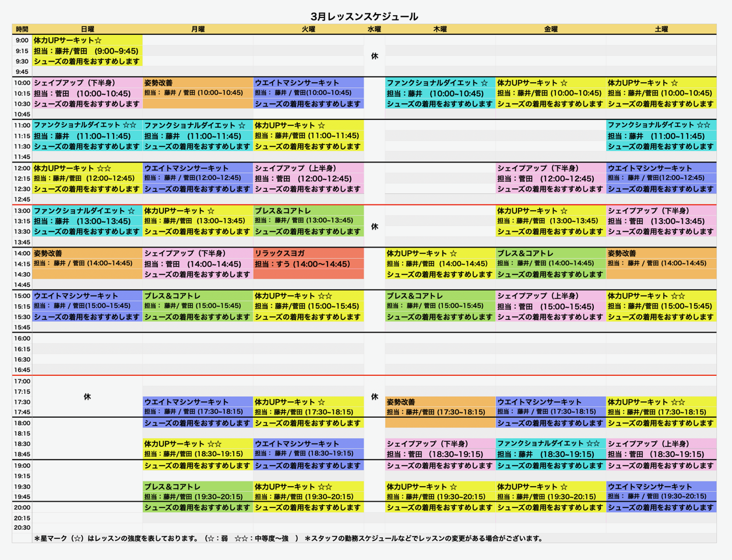Click the 10:00 time label
The image size is (732, 560).
click(x=22, y=83)
